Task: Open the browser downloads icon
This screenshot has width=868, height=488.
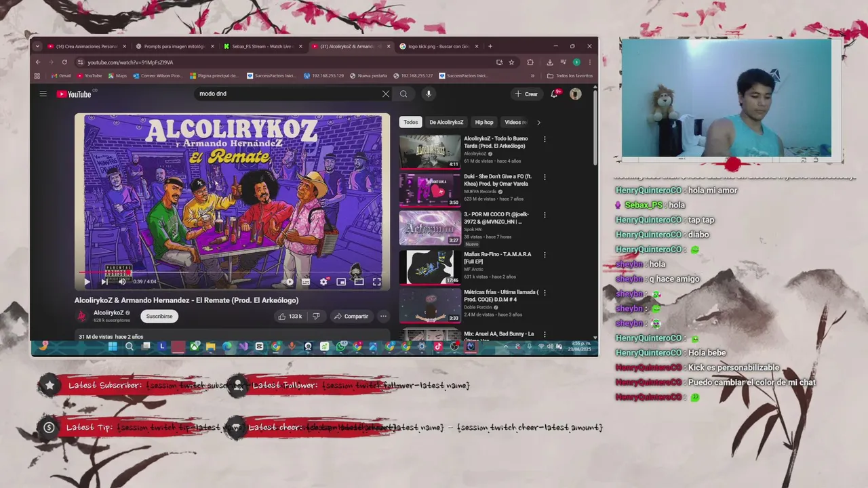Action: tap(550, 62)
